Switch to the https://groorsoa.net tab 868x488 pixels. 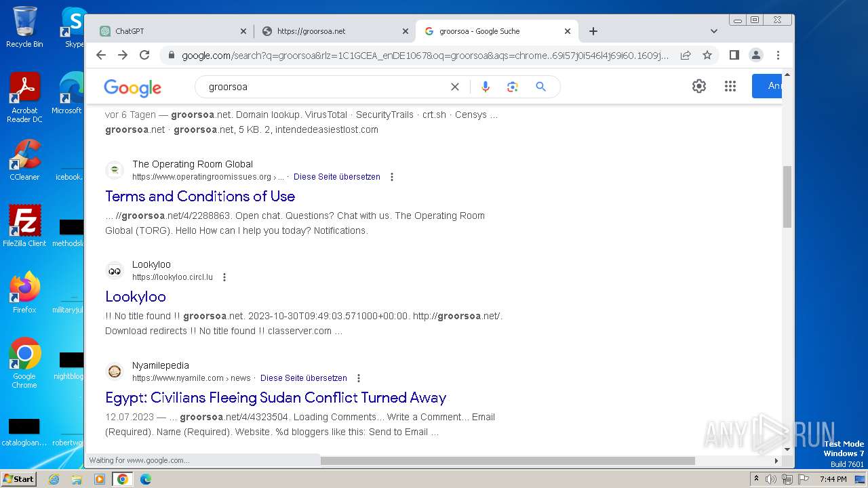coord(335,31)
